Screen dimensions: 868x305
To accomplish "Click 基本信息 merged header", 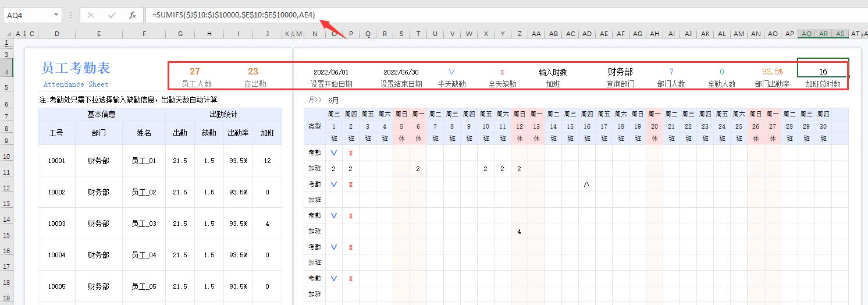I will [x=102, y=114].
